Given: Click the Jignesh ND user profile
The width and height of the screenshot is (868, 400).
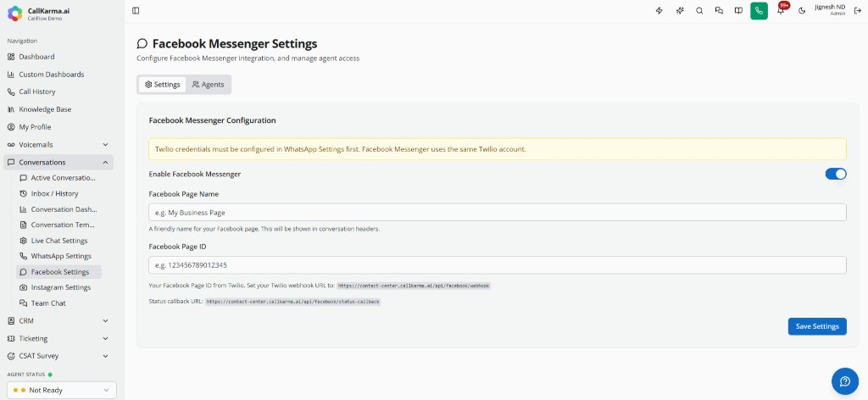Looking at the screenshot, I should tap(830, 10).
